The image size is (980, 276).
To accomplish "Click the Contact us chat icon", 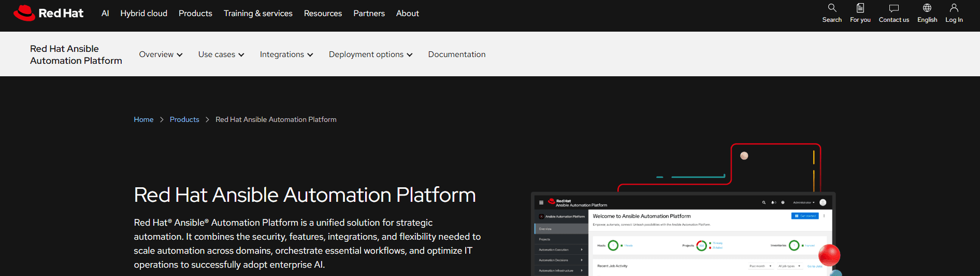I will point(893,8).
